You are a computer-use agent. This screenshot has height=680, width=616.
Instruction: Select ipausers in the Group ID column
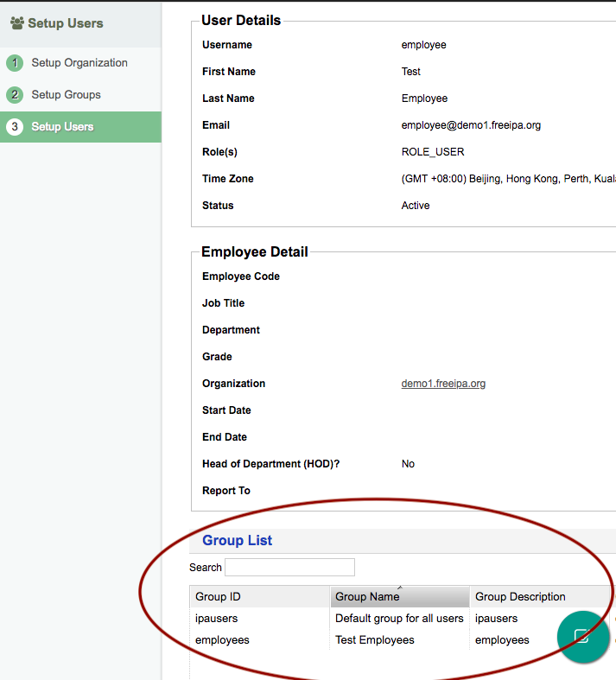click(217, 619)
